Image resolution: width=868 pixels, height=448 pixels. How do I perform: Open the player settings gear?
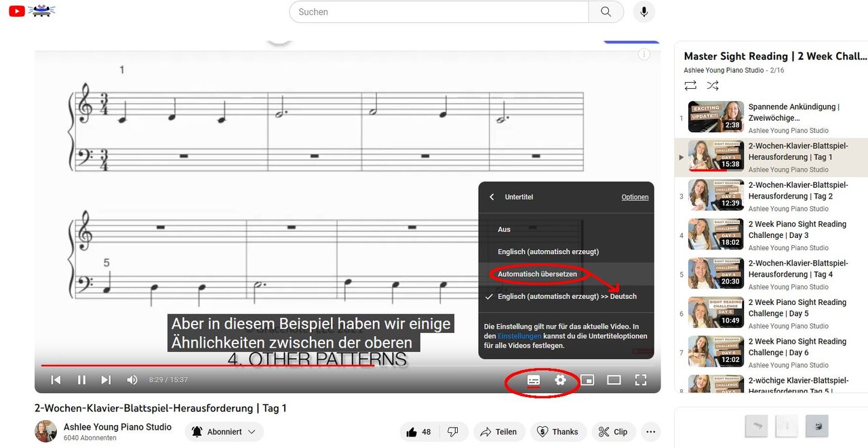click(x=560, y=380)
